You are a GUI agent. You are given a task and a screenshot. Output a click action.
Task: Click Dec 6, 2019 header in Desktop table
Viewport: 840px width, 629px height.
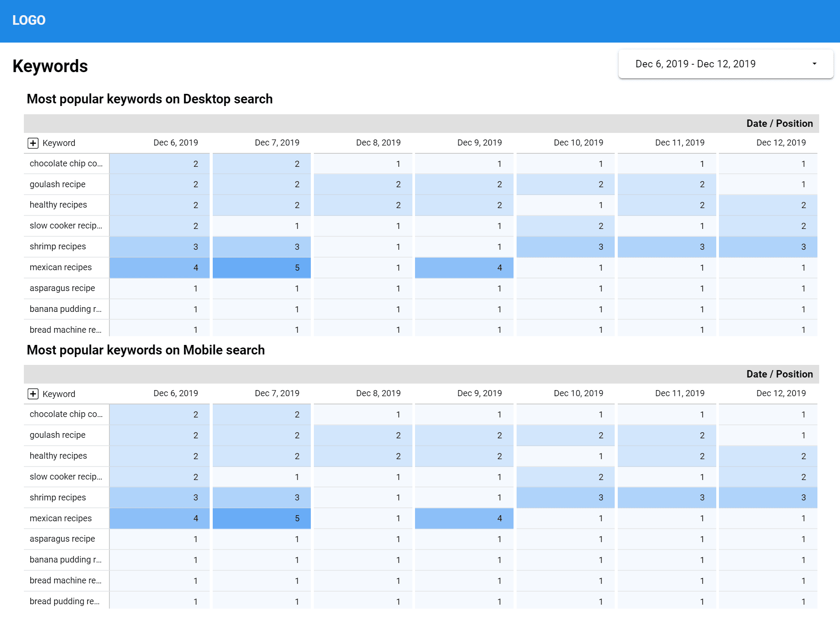[175, 142]
